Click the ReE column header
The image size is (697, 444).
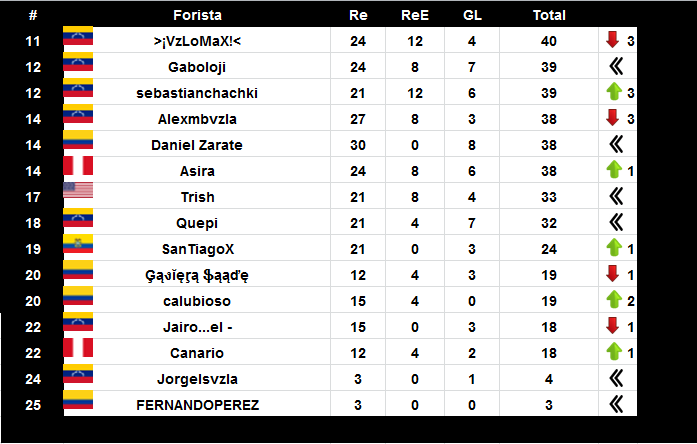click(415, 15)
